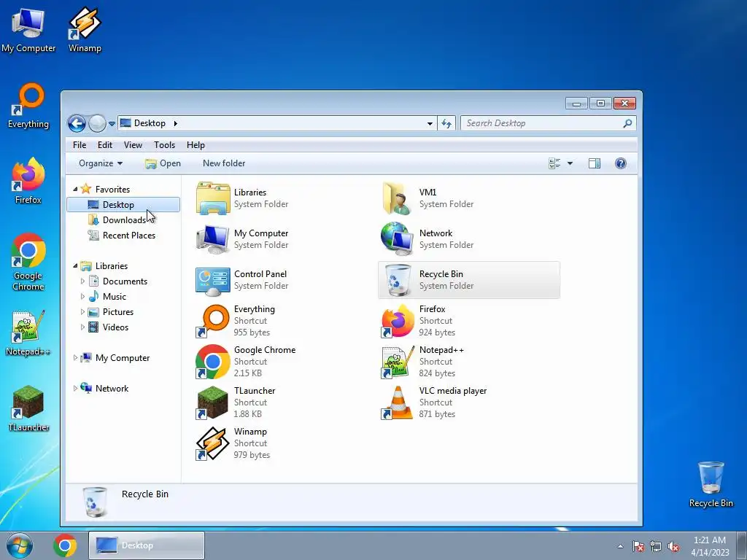
Task: Click the Desktop address bar breadcrumb
Action: pyautogui.click(x=150, y=123)
